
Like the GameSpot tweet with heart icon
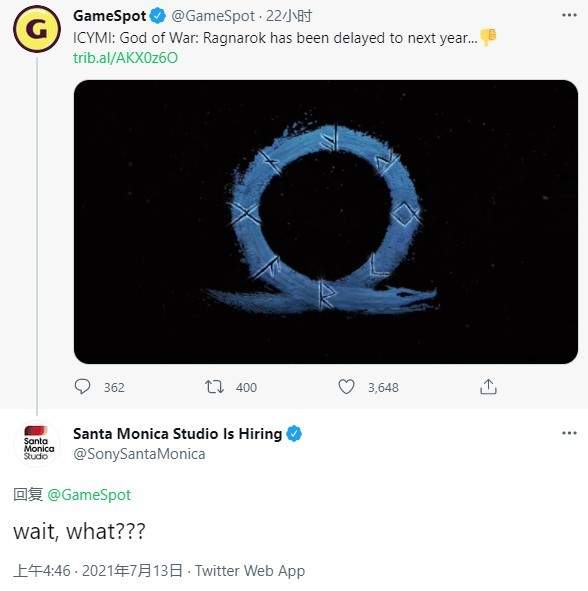[x=346, y=387]
